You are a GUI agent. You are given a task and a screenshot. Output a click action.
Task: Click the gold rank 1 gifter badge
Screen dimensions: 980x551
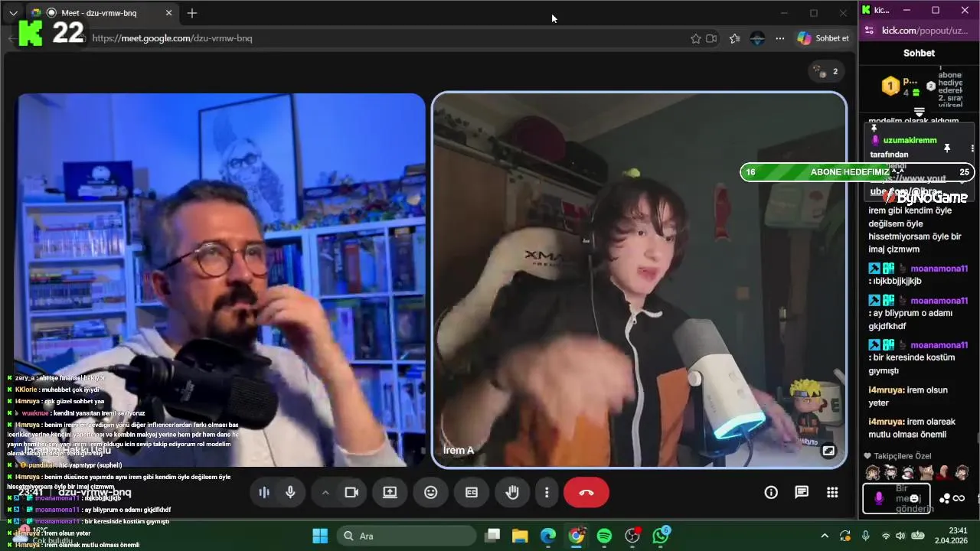click(890, 86)
